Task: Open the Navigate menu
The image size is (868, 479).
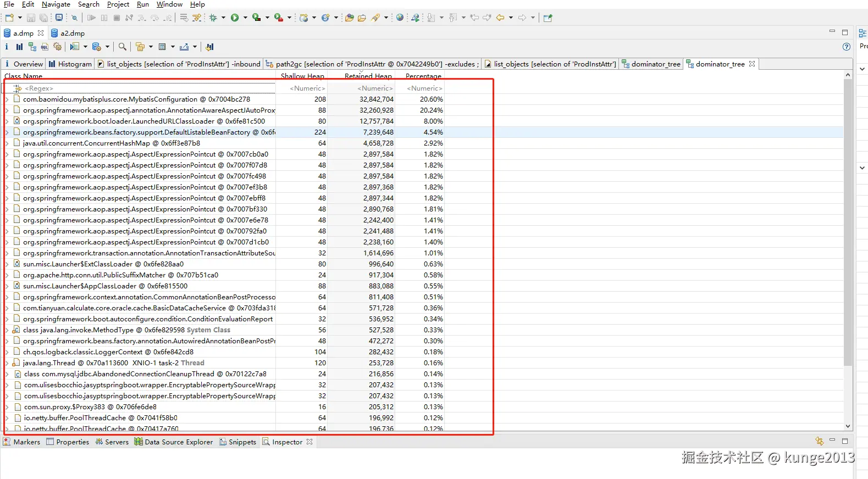Action: [x=56, y=4]
